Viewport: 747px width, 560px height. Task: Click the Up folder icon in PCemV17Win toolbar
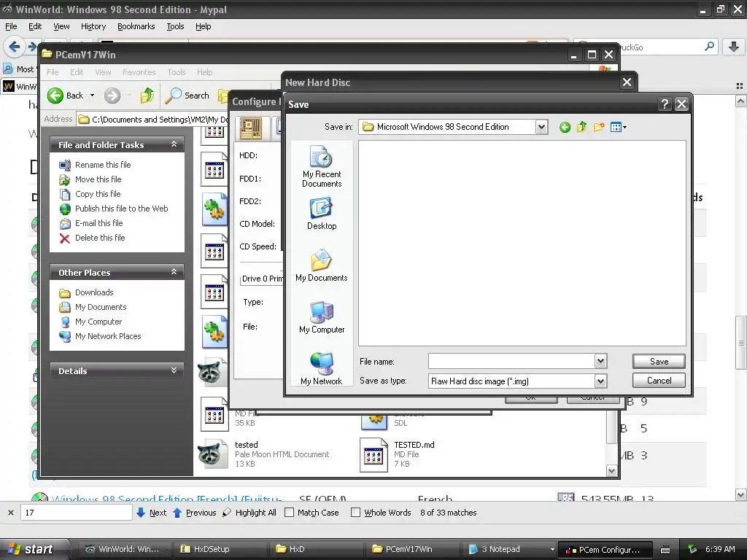pos(147,96)
